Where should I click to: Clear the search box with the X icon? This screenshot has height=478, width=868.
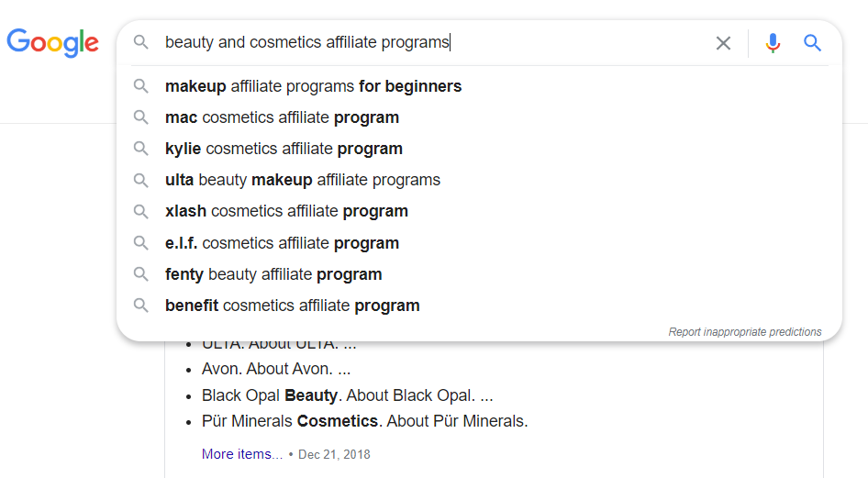click(723, 43)
